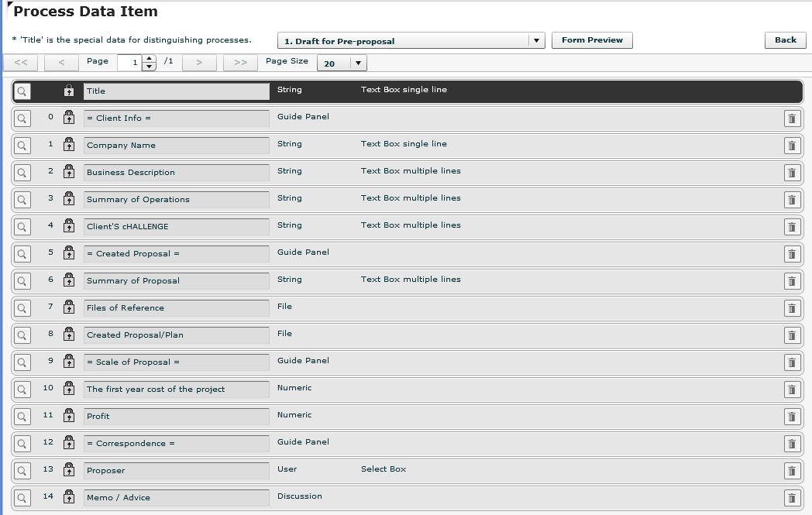Click lock icon on Company Name row

[69, 144]
